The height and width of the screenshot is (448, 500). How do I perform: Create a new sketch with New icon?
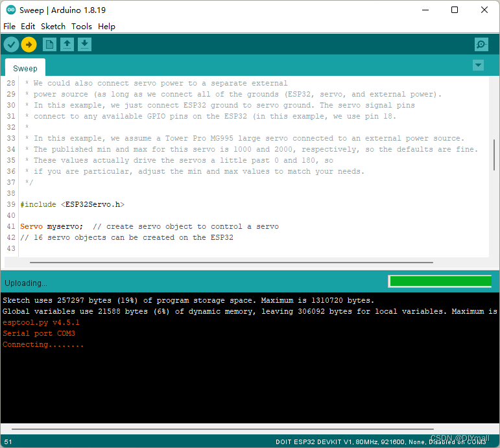49,45
